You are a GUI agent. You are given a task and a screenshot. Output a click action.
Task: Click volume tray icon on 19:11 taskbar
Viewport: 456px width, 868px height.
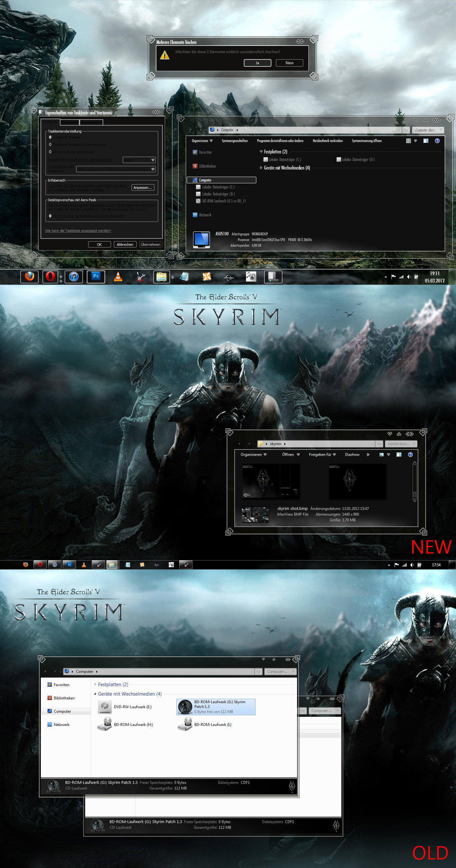(x=409, y=277)
